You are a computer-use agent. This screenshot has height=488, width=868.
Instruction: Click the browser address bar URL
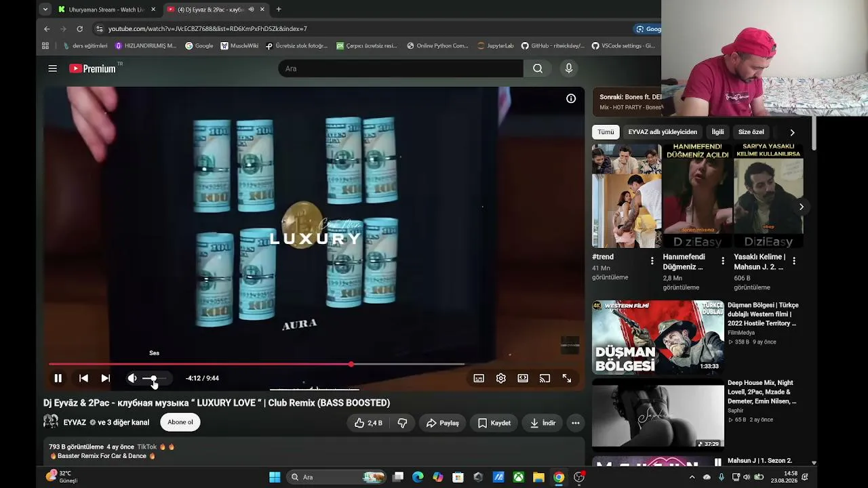pyautogui.click(x=208, y=29)
